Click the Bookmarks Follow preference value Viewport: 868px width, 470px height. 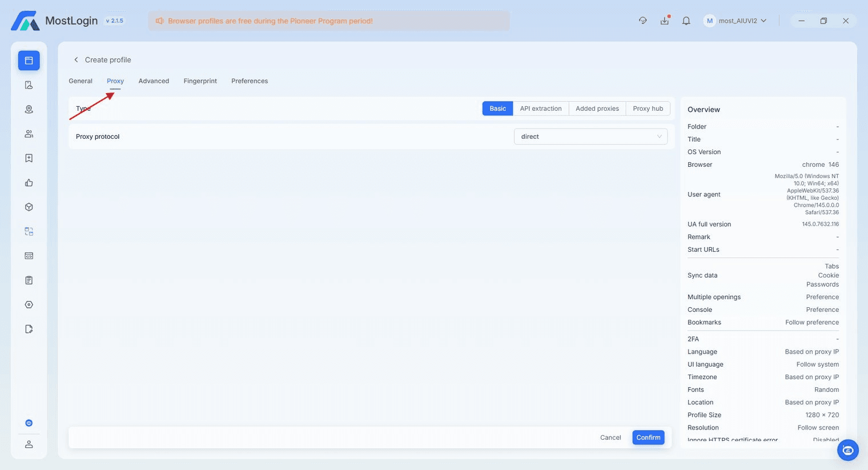(812, 322)
